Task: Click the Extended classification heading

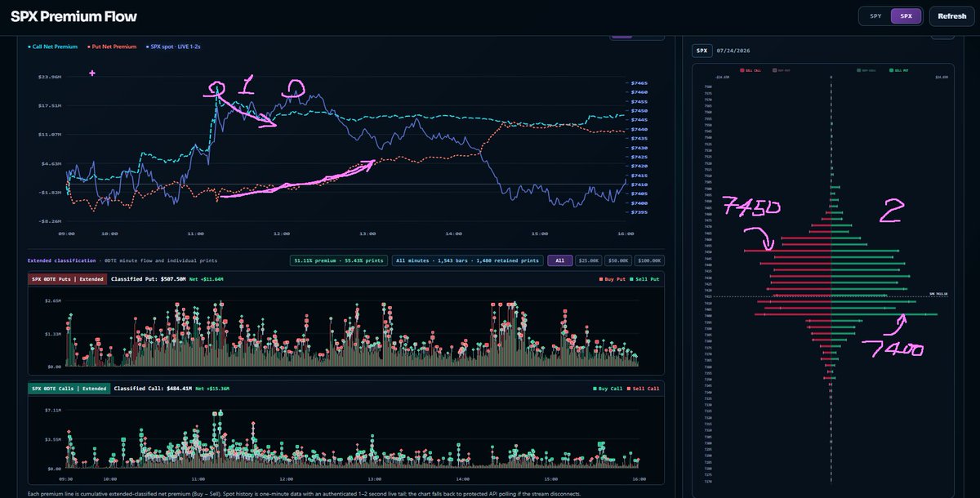Action: (x=61, y=260)
